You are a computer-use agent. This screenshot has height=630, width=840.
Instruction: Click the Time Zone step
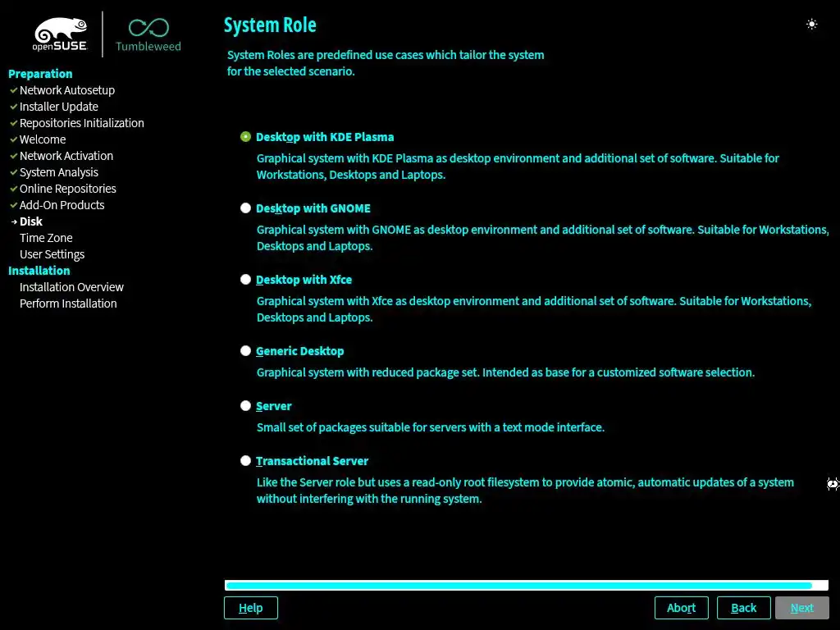[46, 238]
